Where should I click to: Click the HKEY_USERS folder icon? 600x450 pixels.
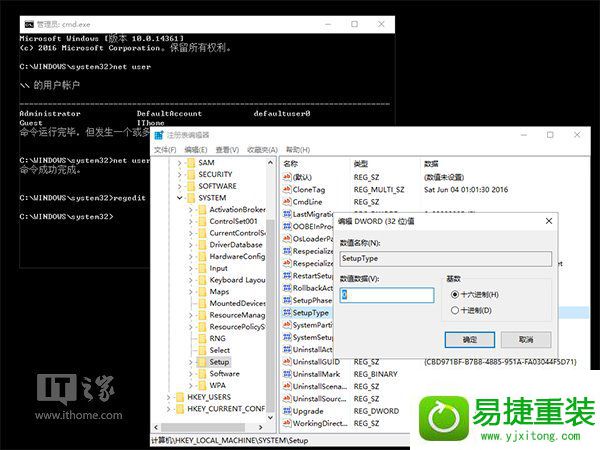tap(180, 397)
